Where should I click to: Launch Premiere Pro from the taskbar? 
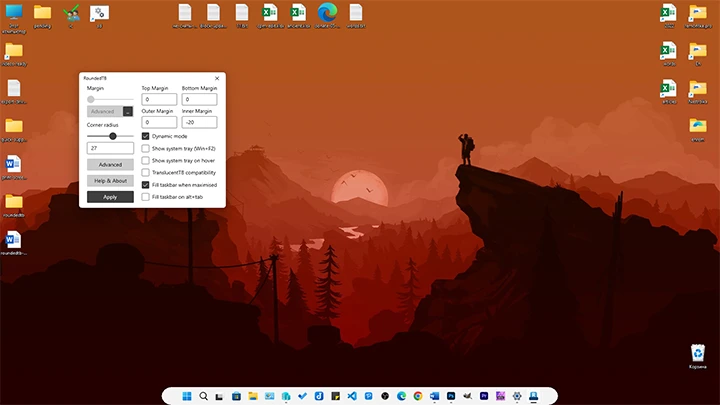coord(484,396)
